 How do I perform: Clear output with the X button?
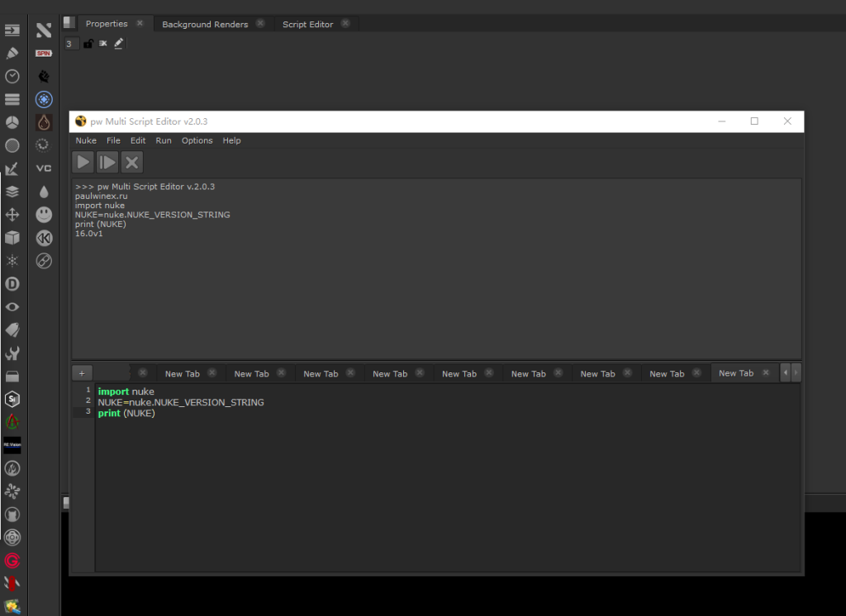tap(132, 162)
